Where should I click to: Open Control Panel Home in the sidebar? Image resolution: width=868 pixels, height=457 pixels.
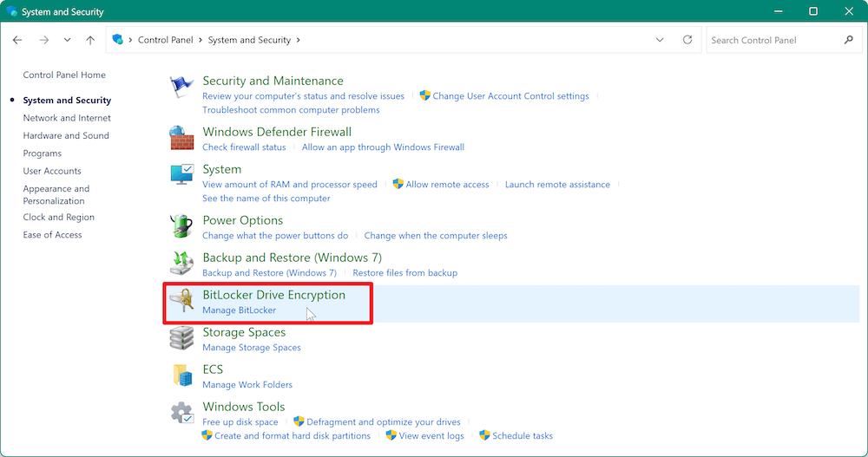(x=64, y=75)
